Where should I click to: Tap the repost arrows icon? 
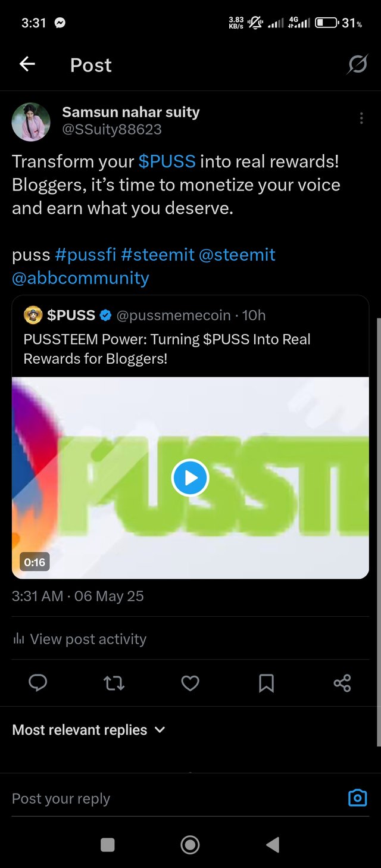click(114, 683)
